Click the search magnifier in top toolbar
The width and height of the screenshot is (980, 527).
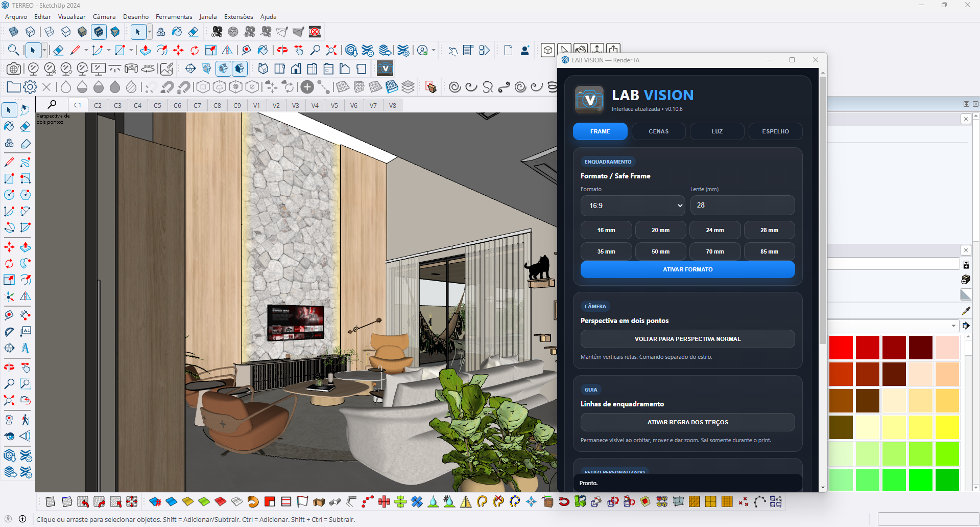(x=14, y=50)
